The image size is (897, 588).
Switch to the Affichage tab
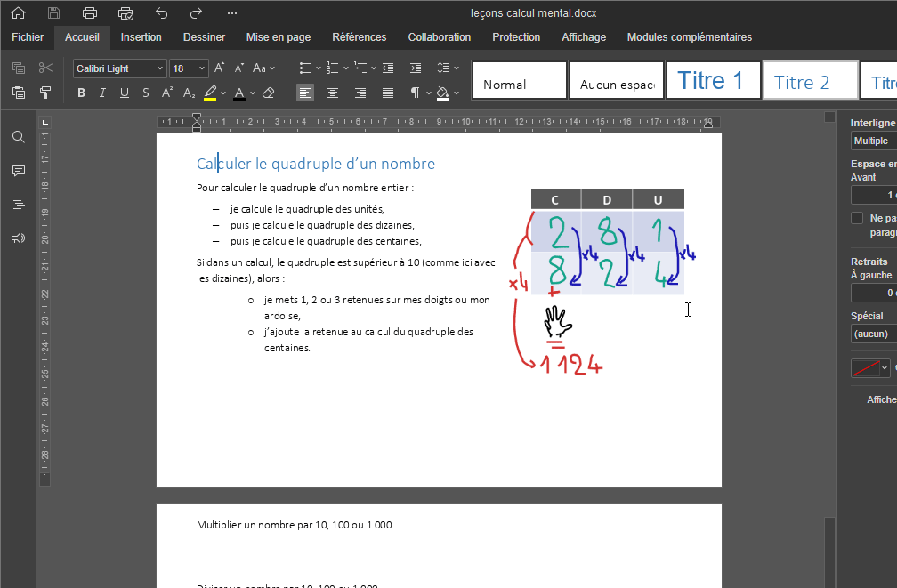[584, 37]
